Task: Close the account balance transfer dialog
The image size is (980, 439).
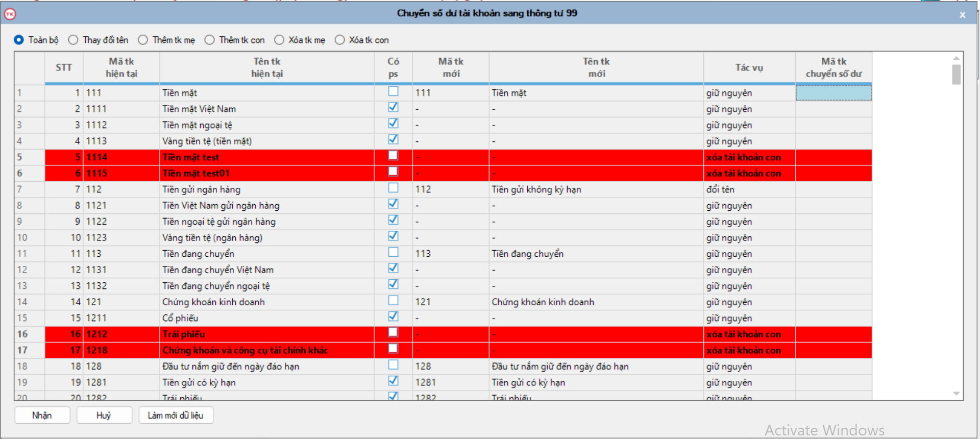Action: [x=962, y=15]
